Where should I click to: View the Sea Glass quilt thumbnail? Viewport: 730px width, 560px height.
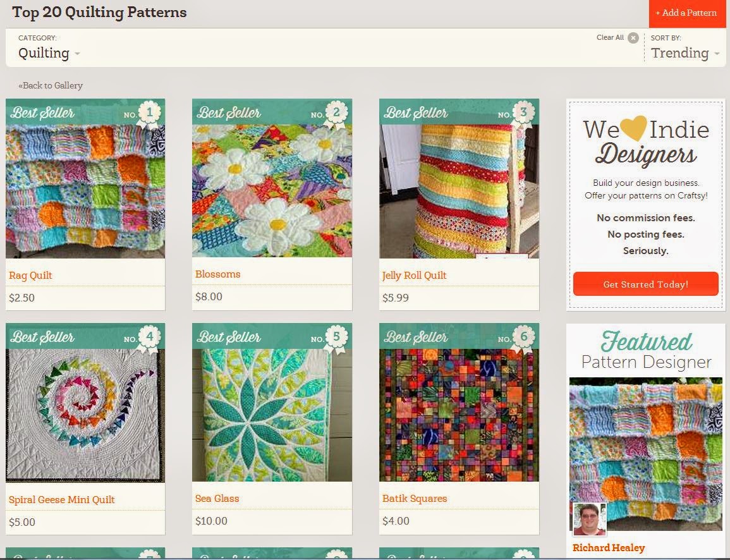pos(272,415)
